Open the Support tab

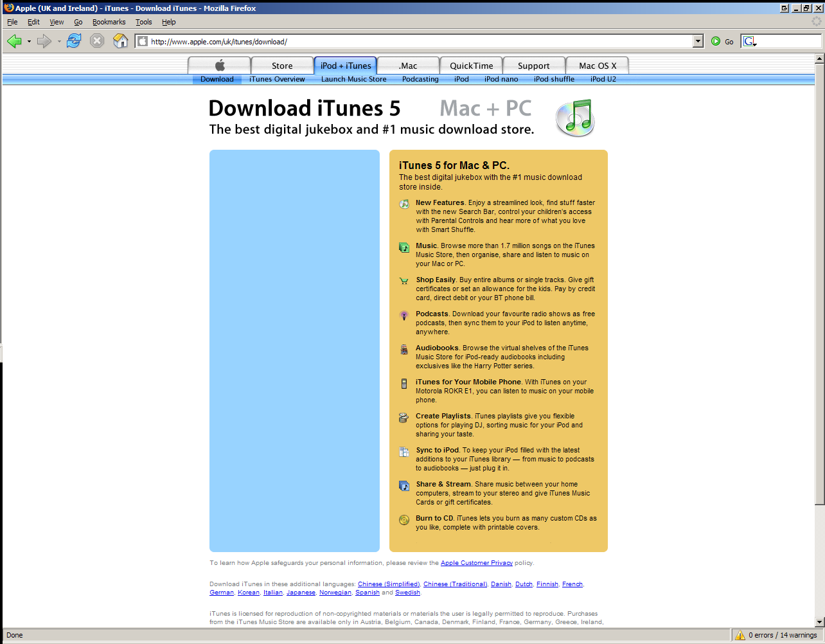(x=534, y=66)
